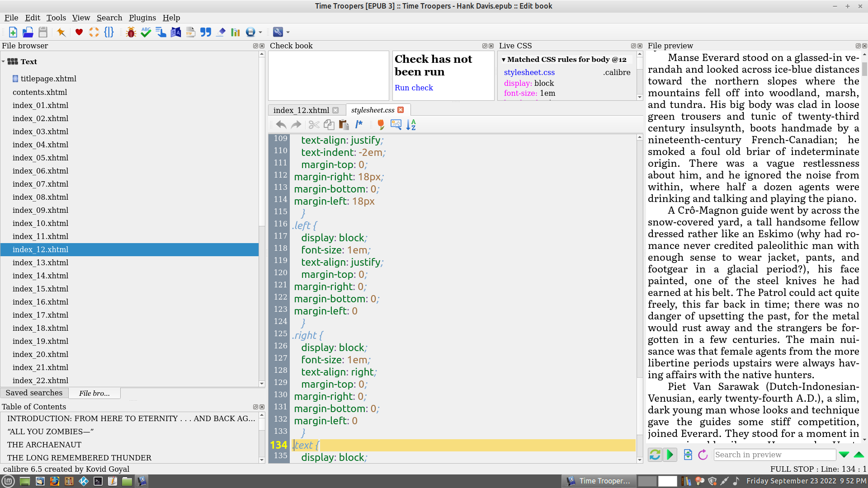This screenshot has height=488, width=868.
Task: Open the stylesheet.css link in Live CSS
Action: pos(529,72)
